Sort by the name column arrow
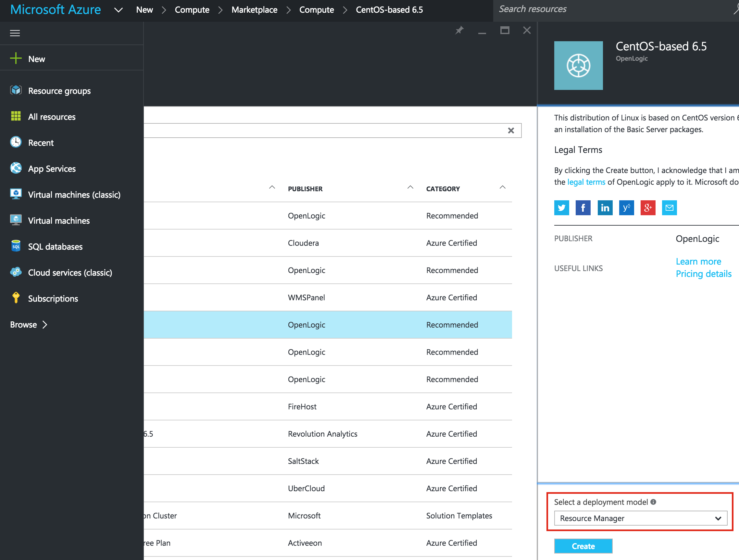The width and height of the screenshot is (739, 560). (272, 187)
